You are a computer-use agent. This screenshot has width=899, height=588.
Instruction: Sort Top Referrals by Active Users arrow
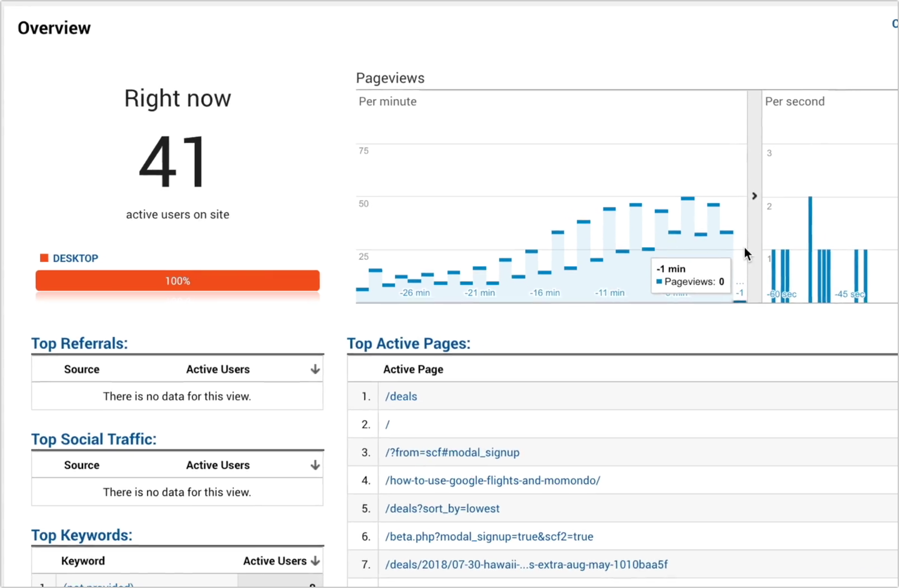(x=315, y=369)
